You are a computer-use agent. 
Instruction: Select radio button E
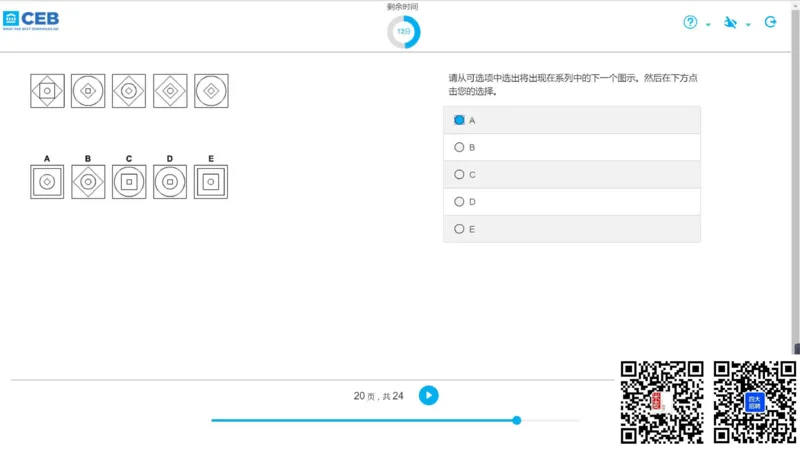(x=459, y=229)
